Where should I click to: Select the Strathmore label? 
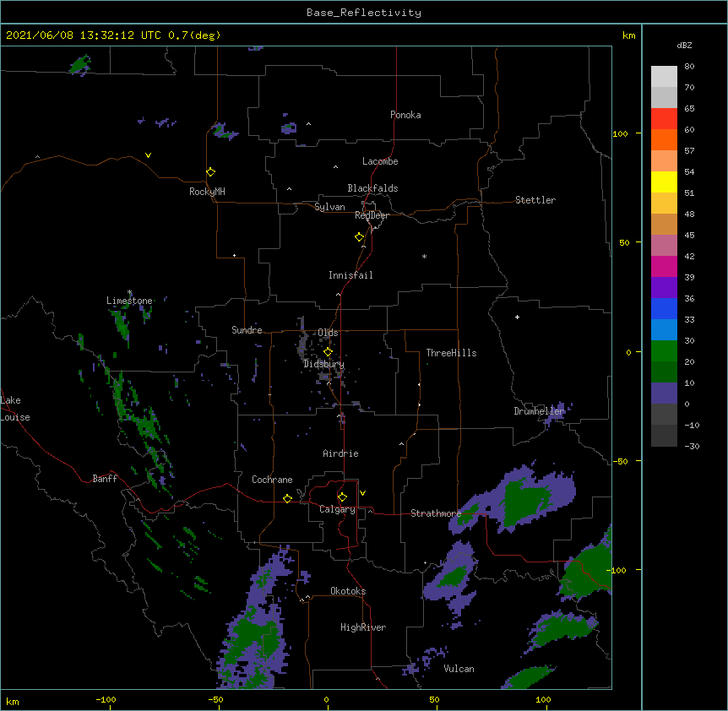coord(436,513)
